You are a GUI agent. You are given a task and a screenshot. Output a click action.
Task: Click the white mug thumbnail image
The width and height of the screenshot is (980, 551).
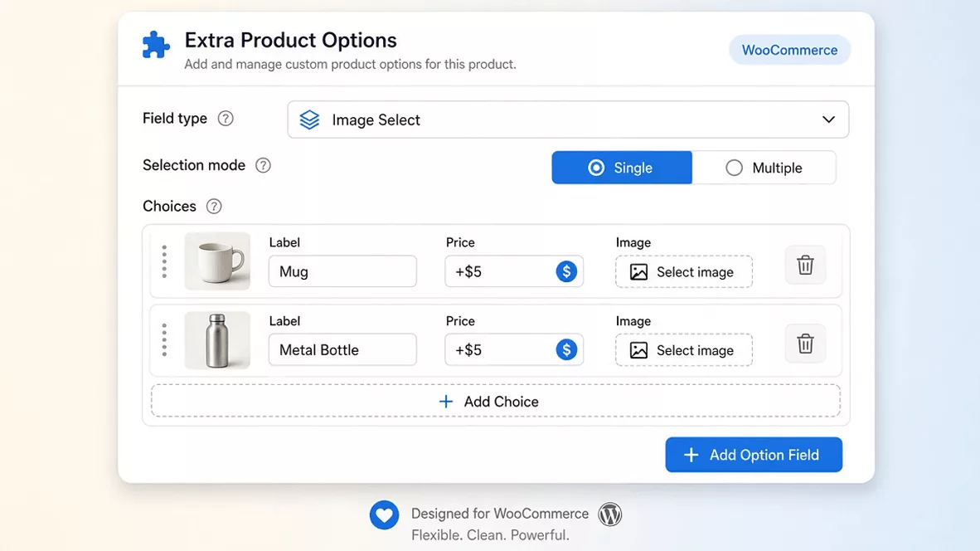tap(217, 261)
